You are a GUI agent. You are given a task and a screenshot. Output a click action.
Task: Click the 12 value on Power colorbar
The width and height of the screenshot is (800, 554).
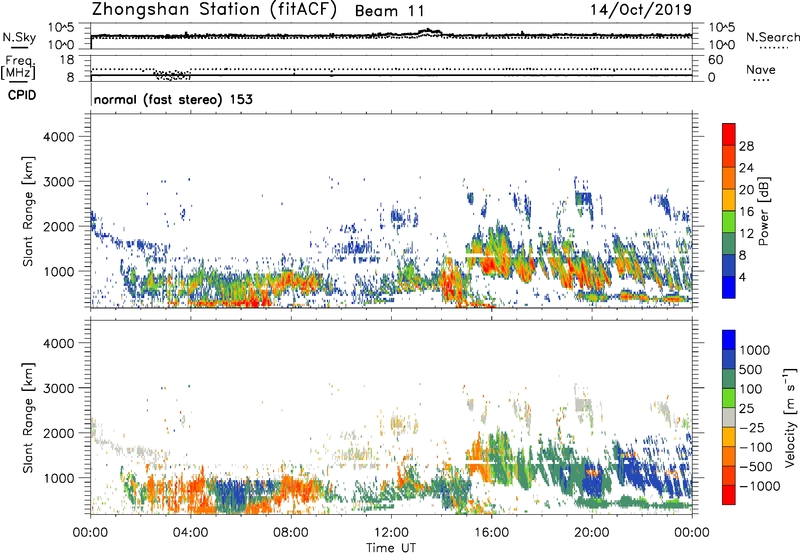click(746, 234)
